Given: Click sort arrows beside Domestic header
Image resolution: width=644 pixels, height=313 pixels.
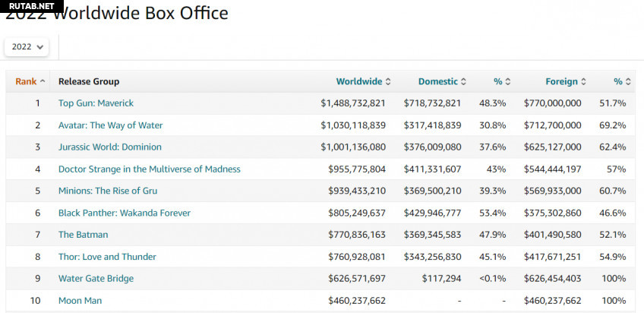Looking at the screenshot, I should pos(463,81).
